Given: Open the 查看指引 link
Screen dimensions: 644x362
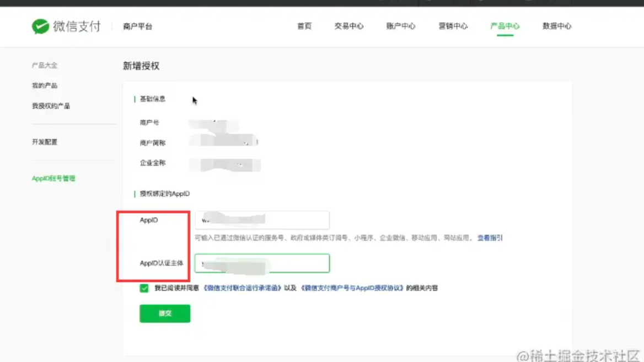Looking at the screenshot, I should point(490,237).
